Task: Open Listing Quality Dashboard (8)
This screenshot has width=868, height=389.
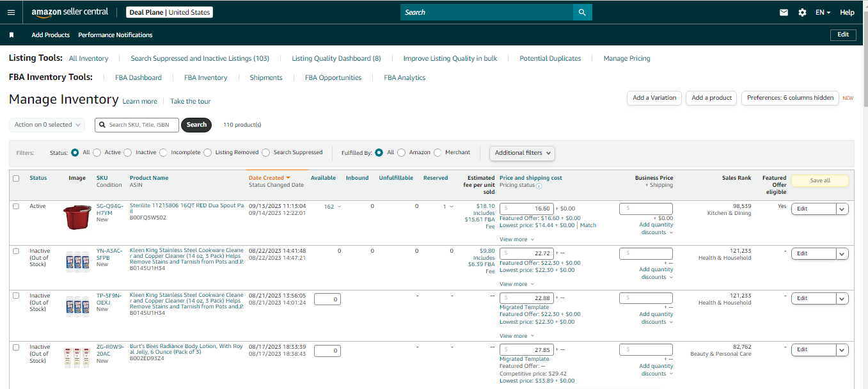Action: point(336,58)
